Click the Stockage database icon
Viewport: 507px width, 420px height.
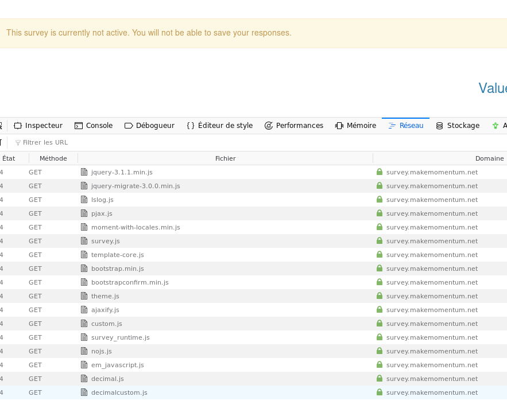440,126
